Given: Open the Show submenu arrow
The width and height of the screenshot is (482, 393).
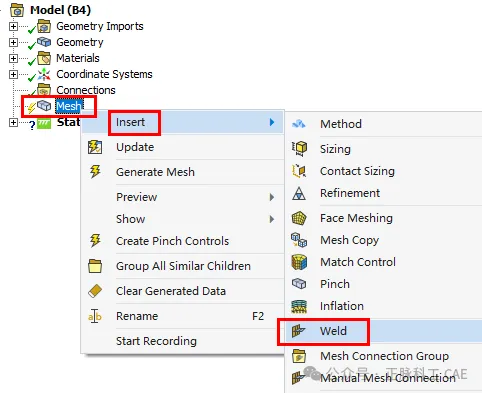Looking at the screenshot, I should point(272,219).
